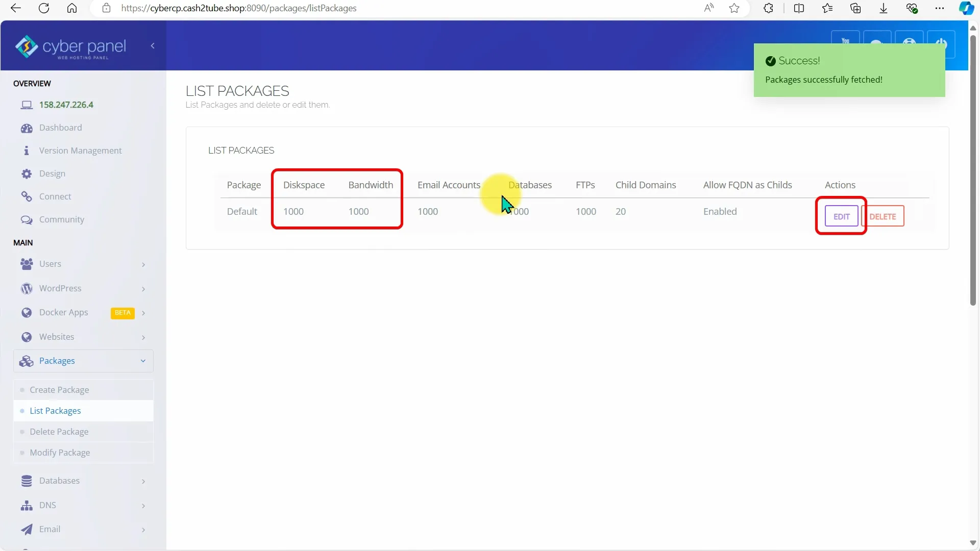
Task: Edit the Default package
Action: point(841,216)
